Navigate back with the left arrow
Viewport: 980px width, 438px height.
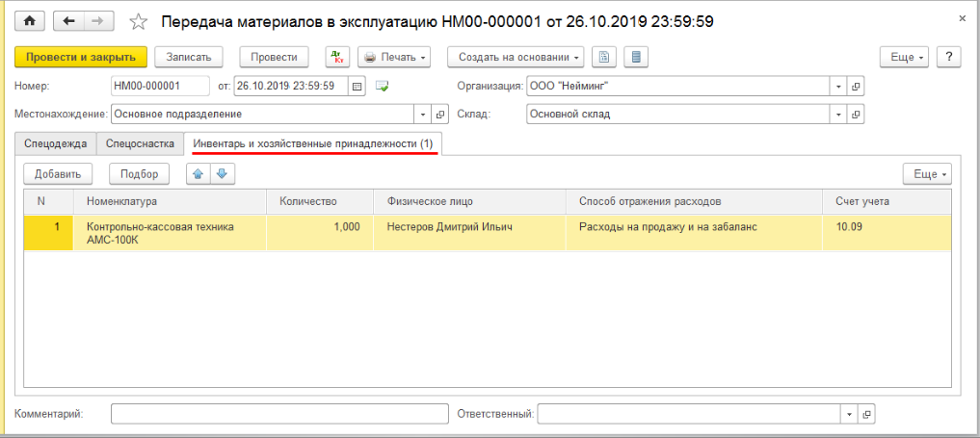tap(68, 21)
